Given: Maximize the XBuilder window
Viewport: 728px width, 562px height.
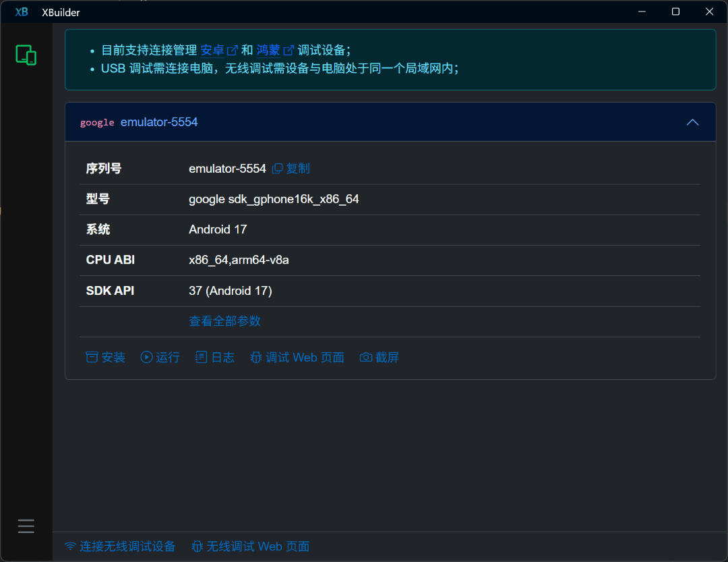Looking at the screenshot, I should coord(675,11).
